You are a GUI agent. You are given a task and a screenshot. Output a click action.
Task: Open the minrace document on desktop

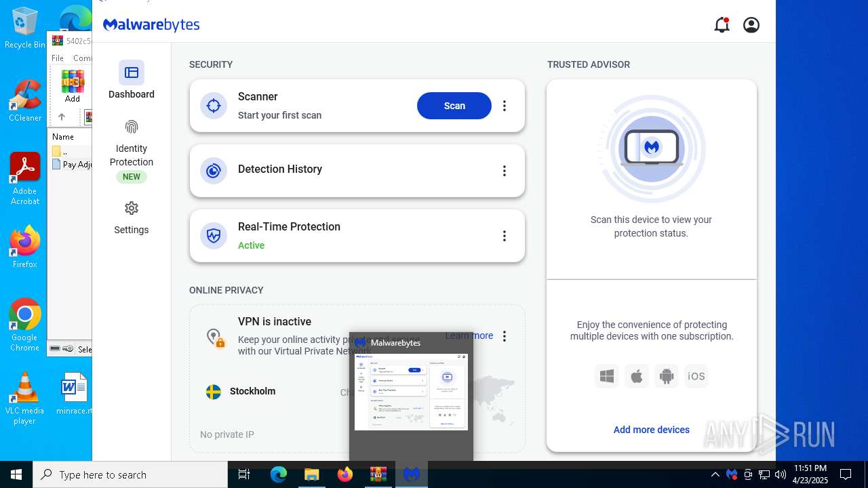click(x=74, y=393)
